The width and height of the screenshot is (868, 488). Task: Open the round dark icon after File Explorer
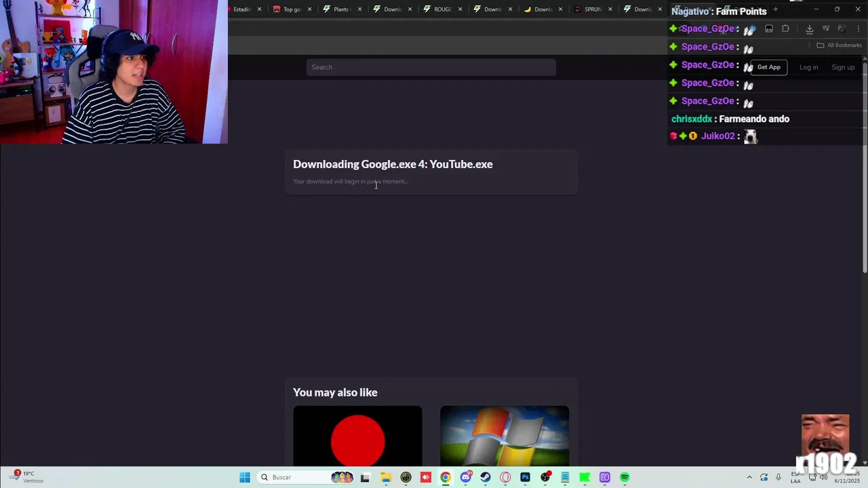point(406,477)
